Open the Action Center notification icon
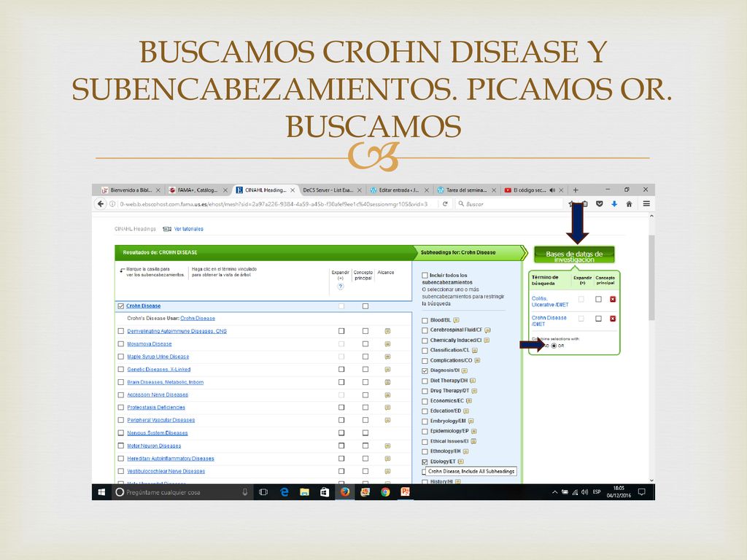747x560 pixels. (642, 492)
